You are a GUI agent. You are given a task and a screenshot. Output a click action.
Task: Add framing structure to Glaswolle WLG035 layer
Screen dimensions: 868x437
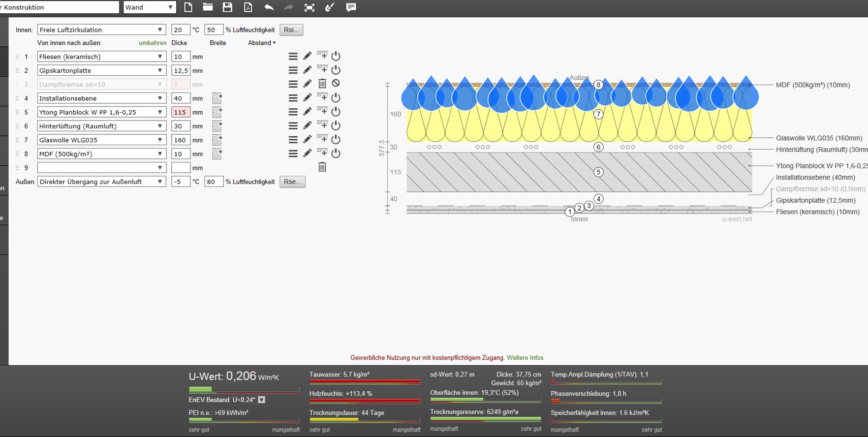[x=217, y=140]
